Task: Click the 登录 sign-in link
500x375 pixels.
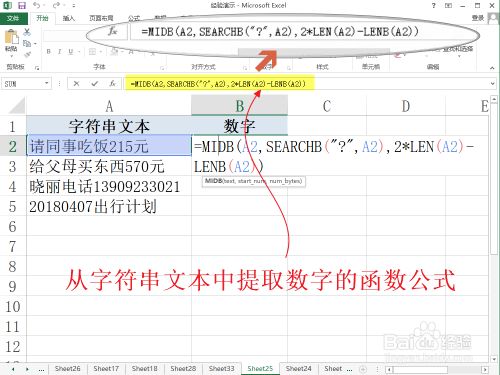Action: [x=478, y=18]
